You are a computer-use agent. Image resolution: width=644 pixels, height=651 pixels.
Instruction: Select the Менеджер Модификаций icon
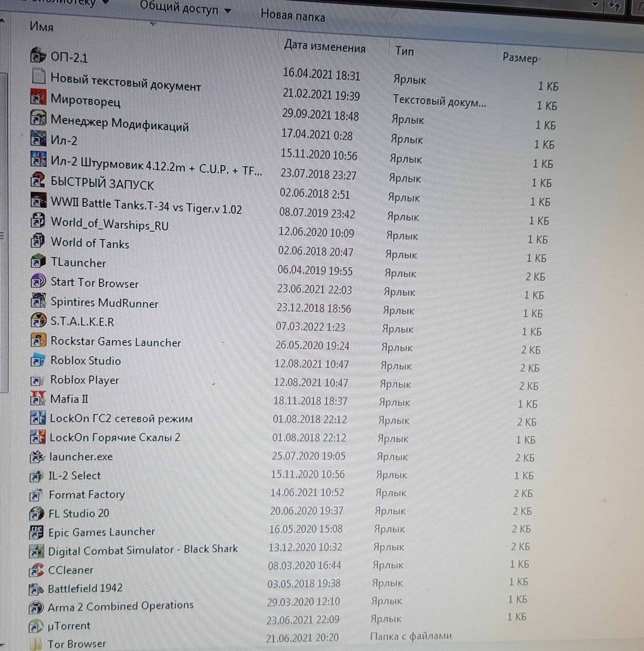pos(38,118)
